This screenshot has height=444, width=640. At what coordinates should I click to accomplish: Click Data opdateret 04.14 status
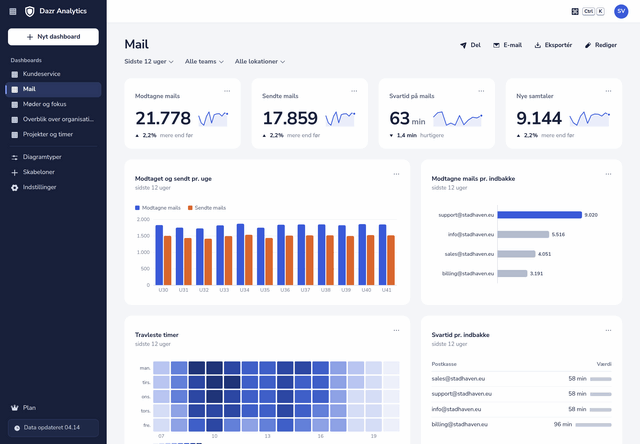tap(53, 428)
